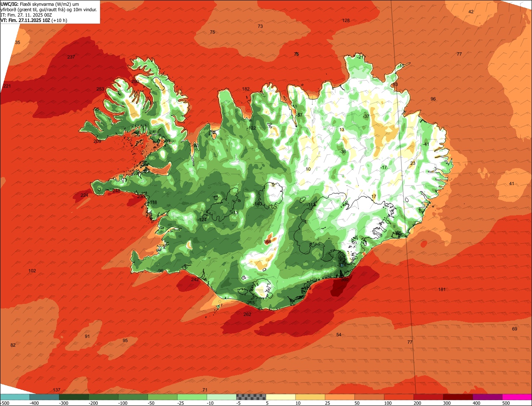The height and width of the screenshot is (406, 532).
Task: Click the map value 181 in the southeast ocean
Action: 442,289
